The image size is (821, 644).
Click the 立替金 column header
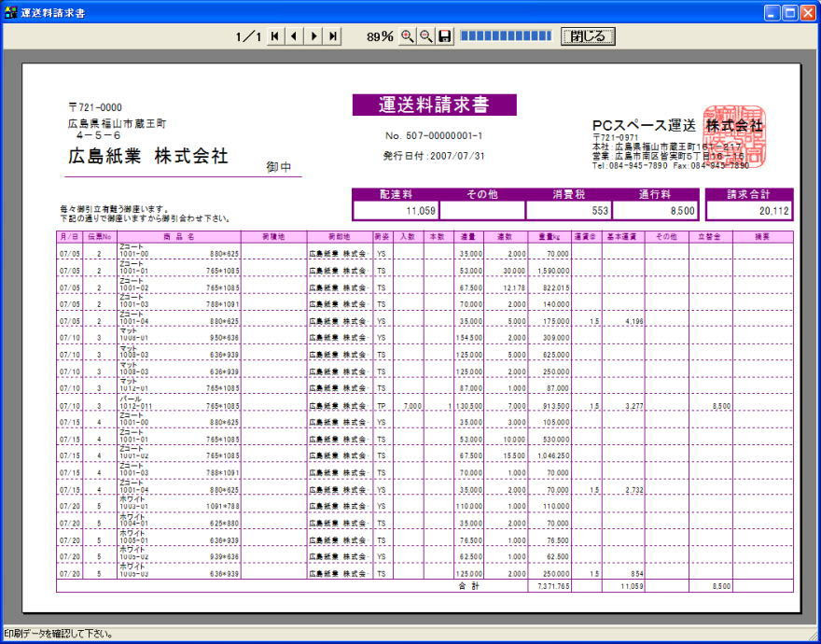(x=711, y=237)
